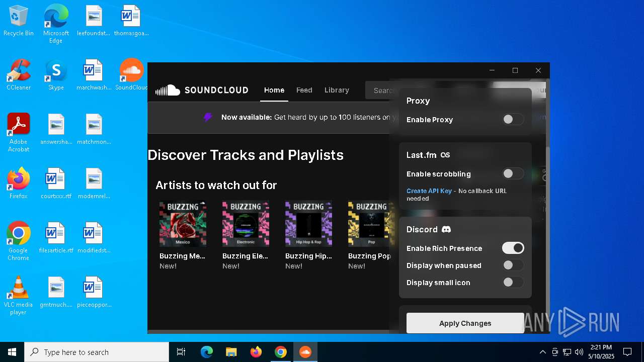Screen dimensions: 644x362
Task: Switch to the Feed tab in SoundCloud
Action: click(x=304, y=90)
